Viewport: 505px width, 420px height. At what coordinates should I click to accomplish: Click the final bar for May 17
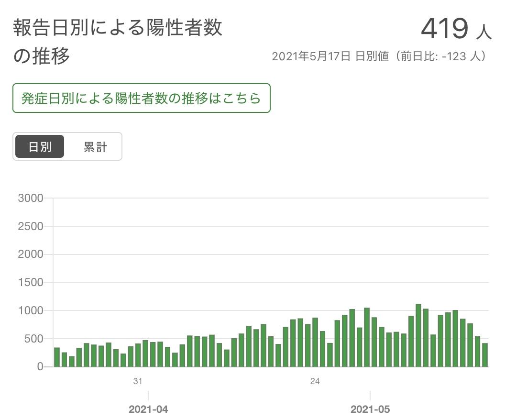coord(485,355)
